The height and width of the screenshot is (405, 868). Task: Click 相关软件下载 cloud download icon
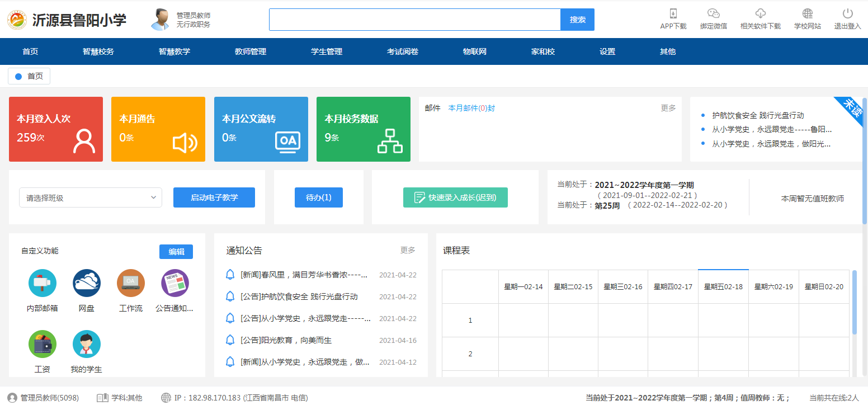coord(761,14)
